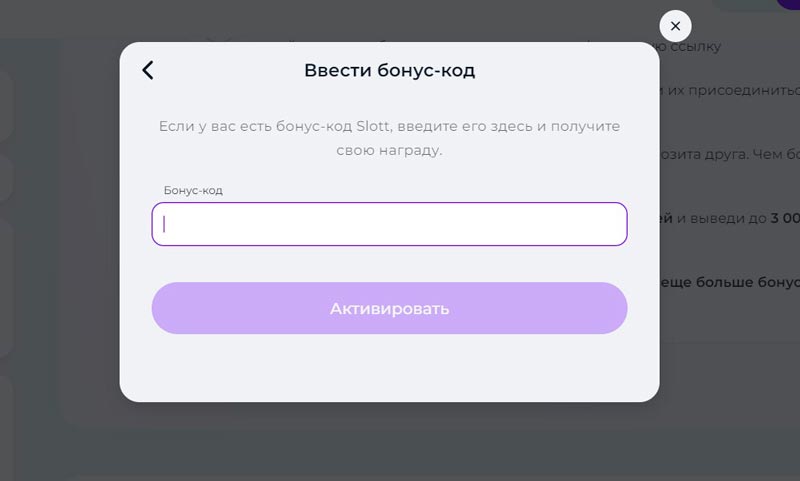
Task: Close the bonus-code popup with the X
Action: (x=675, y=26)
